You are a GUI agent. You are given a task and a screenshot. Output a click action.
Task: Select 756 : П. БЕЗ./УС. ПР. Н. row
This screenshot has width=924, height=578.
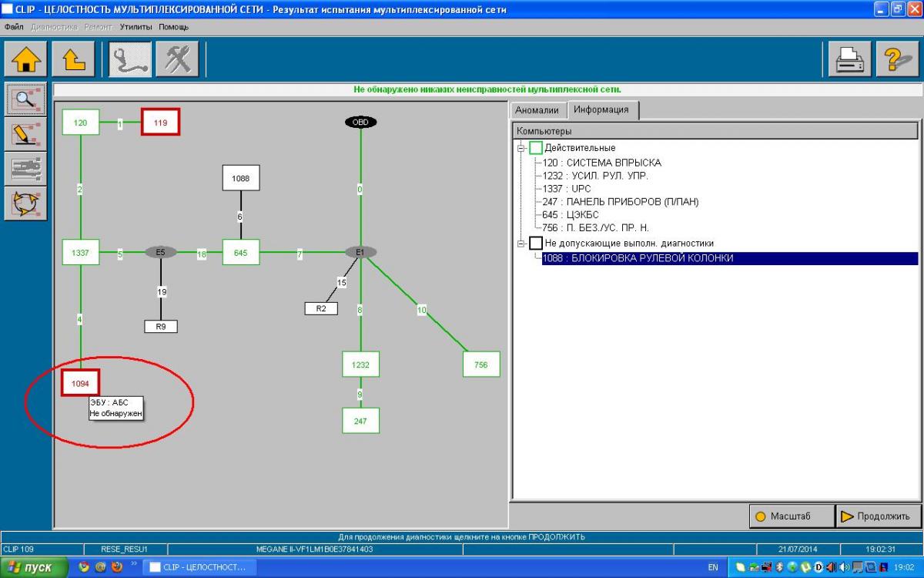pos(595,228)
